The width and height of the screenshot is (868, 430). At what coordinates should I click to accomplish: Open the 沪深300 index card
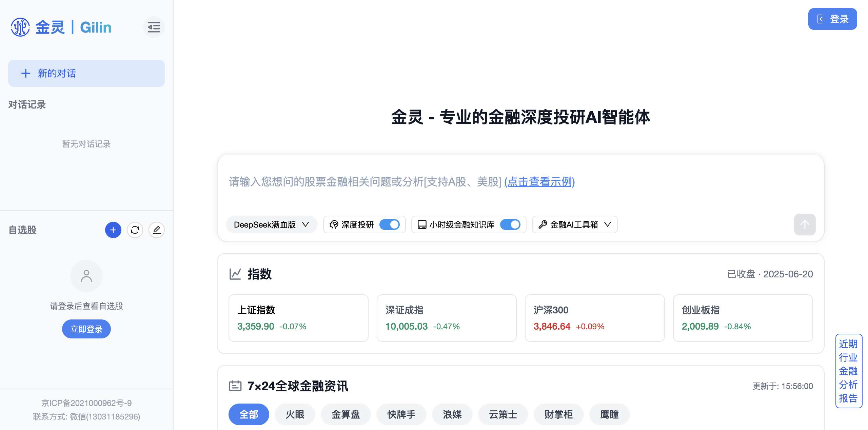click(595, 318)
